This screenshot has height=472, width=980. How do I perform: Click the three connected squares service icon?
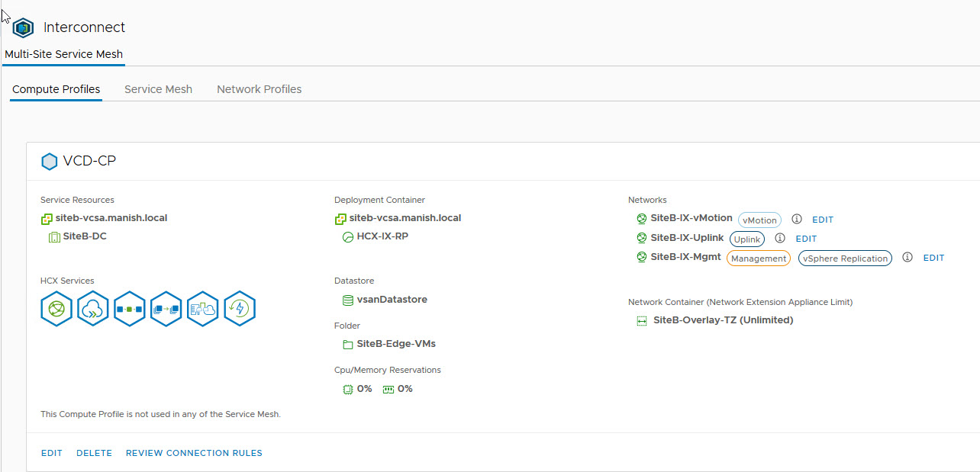[130, 309]
